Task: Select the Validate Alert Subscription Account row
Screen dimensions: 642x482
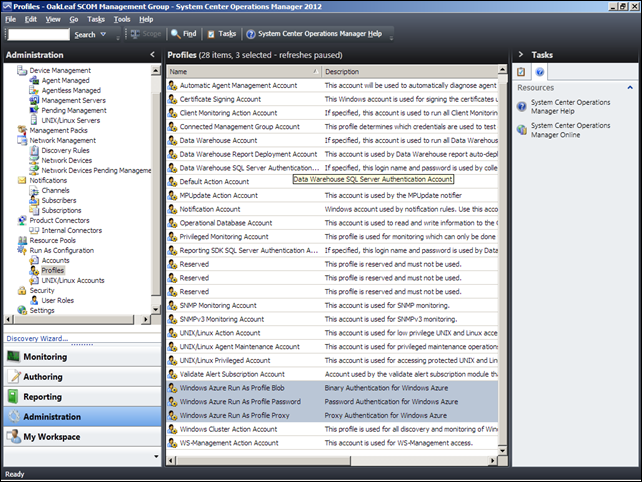Action: coord(332,374)
